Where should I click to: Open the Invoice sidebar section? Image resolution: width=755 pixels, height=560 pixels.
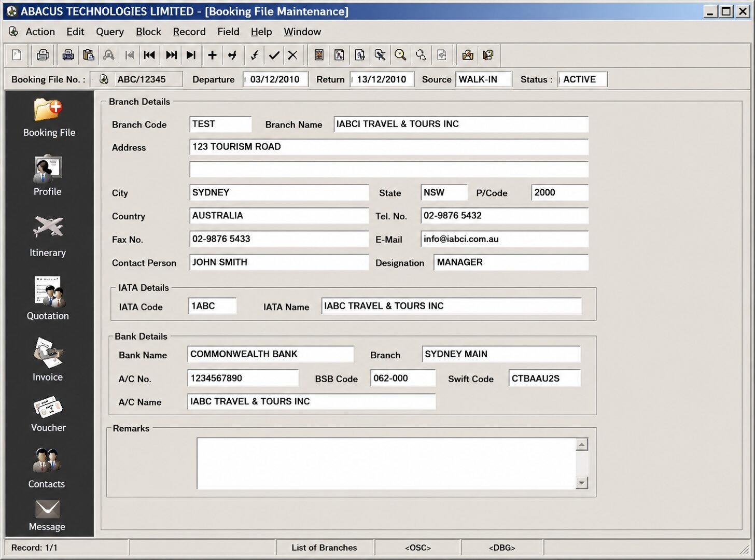tap(48, 360)
